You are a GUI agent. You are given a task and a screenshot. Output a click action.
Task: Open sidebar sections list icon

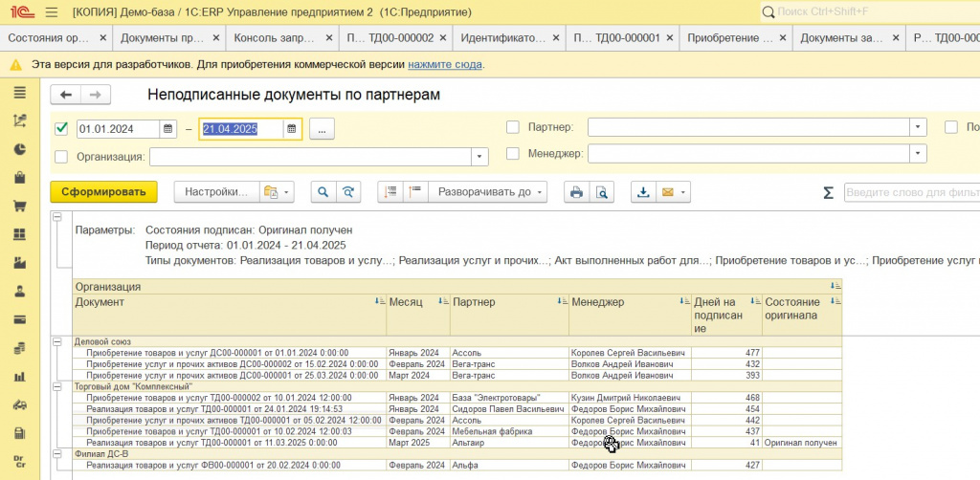19,93
